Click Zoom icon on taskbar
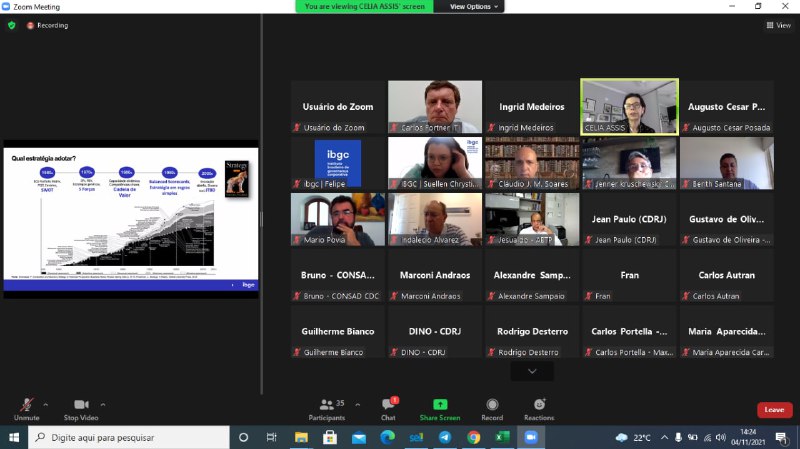 [x=531, y=437]
